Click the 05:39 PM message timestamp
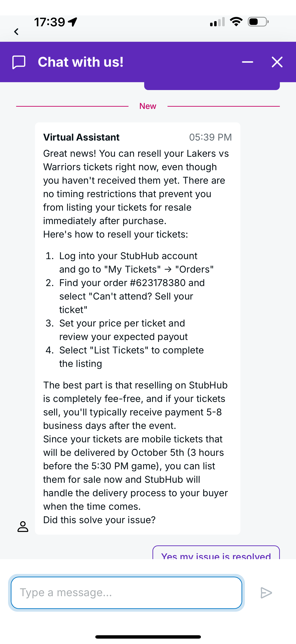Image resolution: width=296 pixels, height=644 pixels. coord(210,137)
